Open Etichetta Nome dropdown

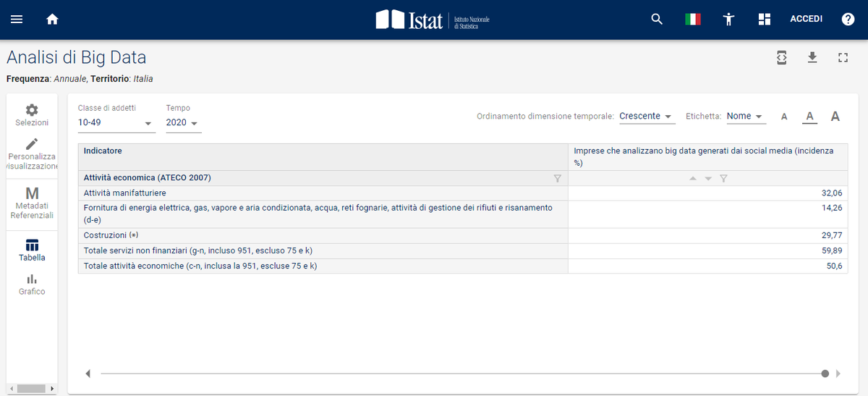[x=746, y=117]
